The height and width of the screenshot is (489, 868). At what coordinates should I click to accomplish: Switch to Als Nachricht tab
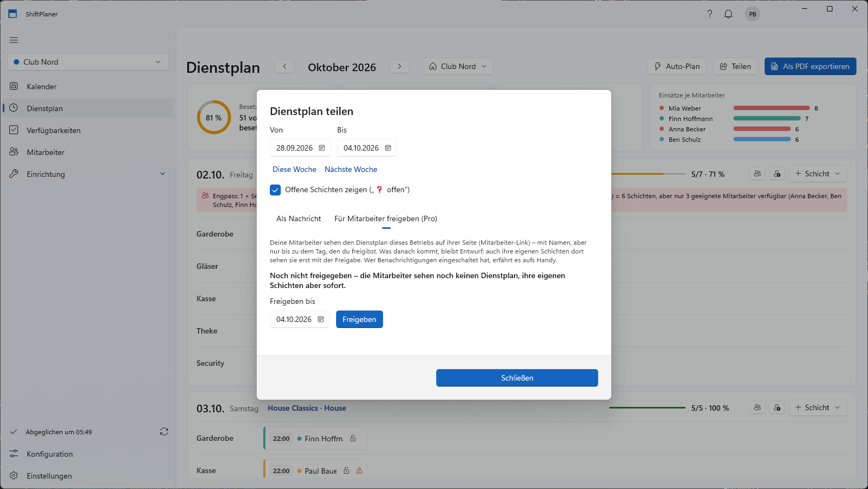point(299,218)
